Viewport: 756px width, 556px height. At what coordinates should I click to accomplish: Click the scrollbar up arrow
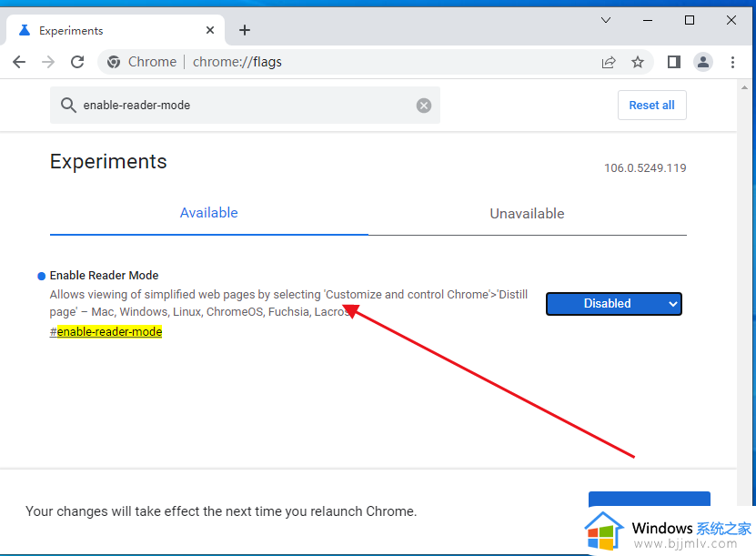pos(744,87)
